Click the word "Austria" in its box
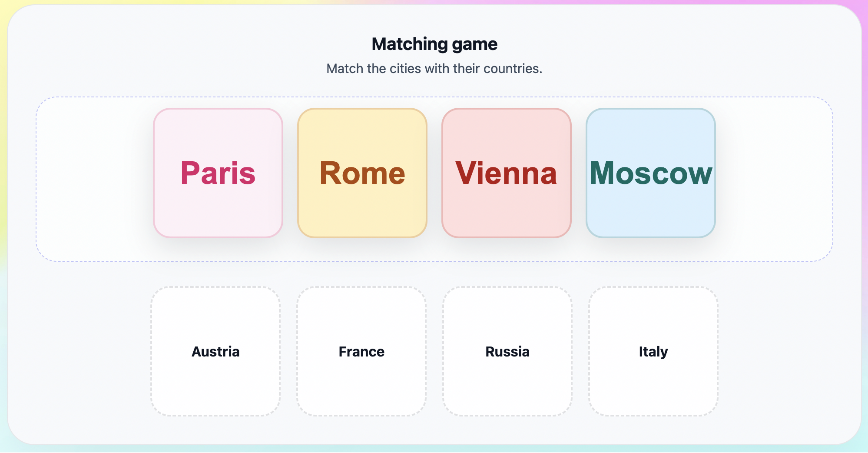868x453 pixels. [215, 351]
